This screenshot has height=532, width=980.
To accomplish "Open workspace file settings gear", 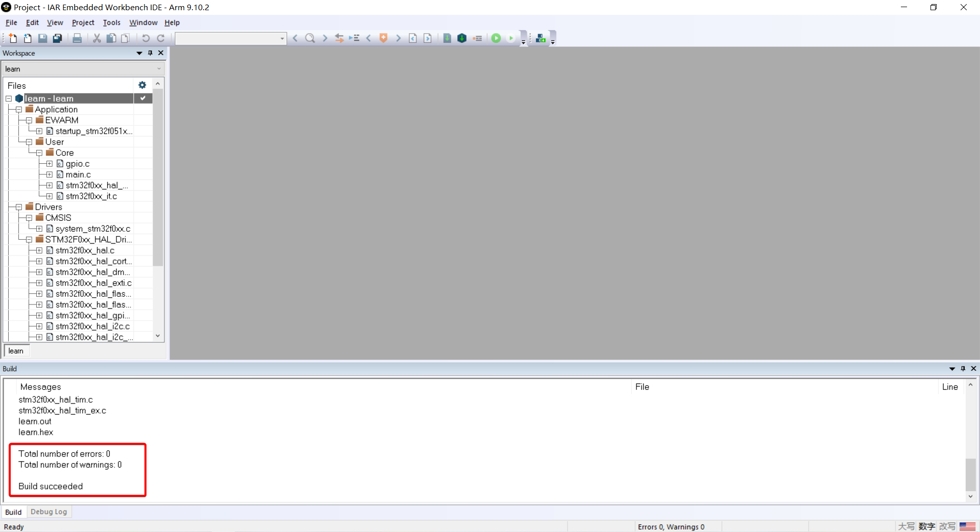I will [x=142, y=85].
